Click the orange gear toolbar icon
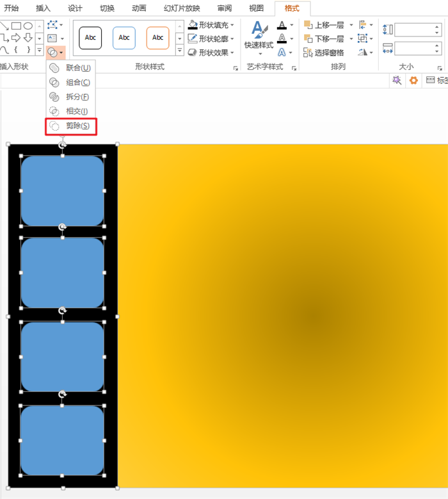The image size is (448, 499). 413,80
